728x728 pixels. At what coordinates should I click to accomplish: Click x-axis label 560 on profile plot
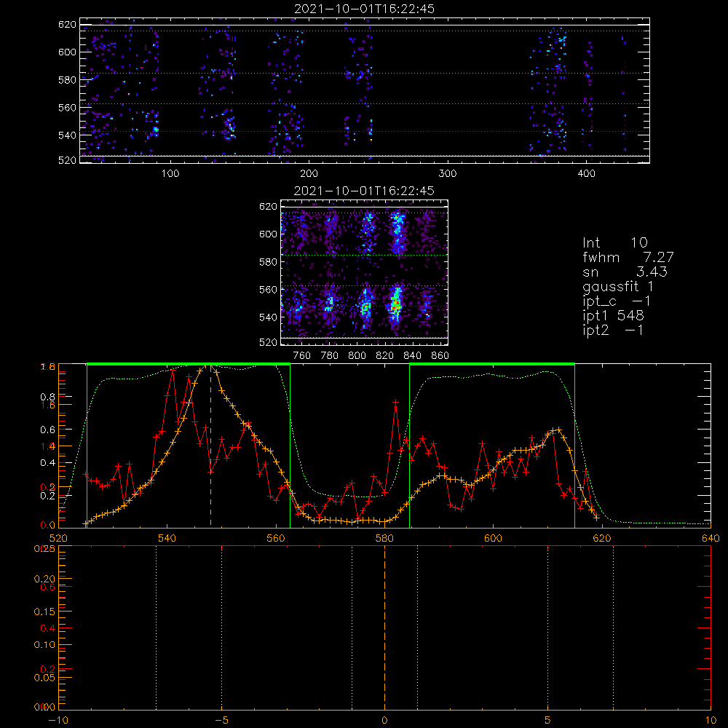tap(276, 539)
